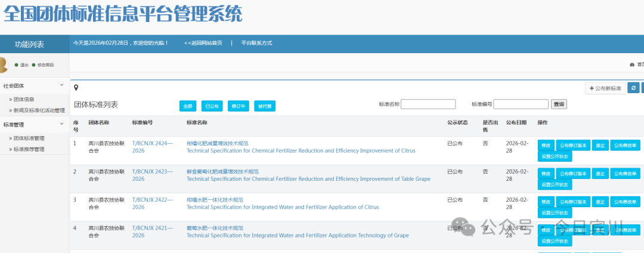Click the 公布新标准 plus button

click(x=605, y=88)
